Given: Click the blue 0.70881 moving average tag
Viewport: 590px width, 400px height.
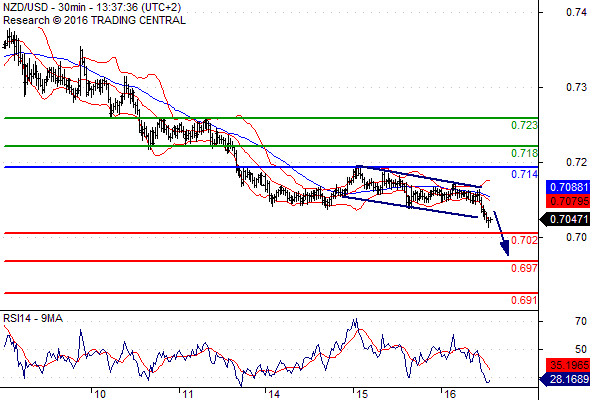Looking at the screenshot, I should (568, 187).
